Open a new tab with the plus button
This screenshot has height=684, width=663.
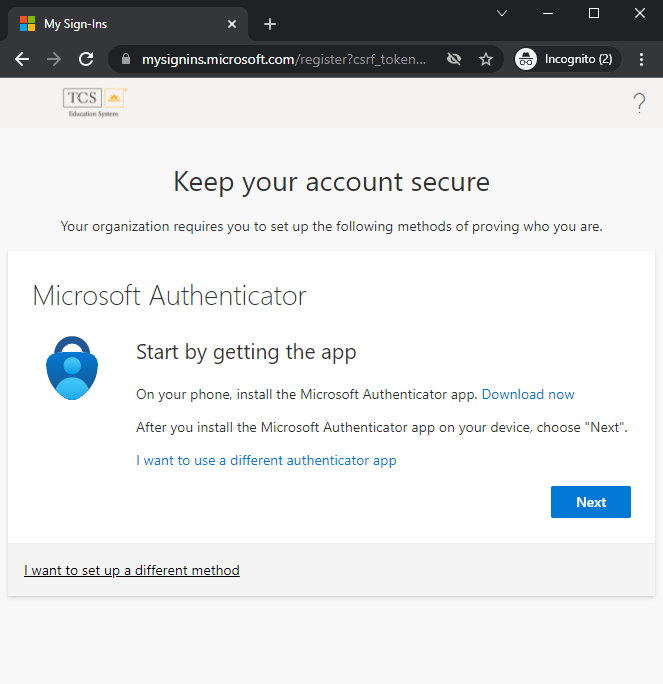[x=270, y=24]
